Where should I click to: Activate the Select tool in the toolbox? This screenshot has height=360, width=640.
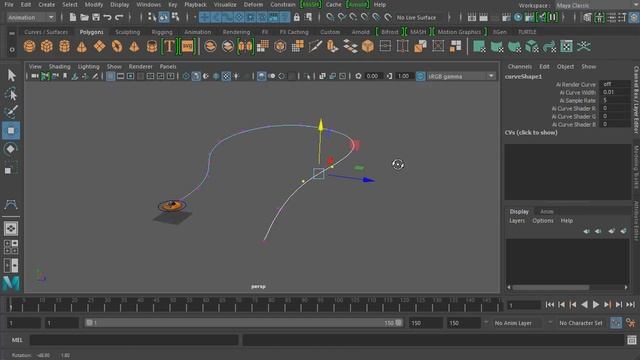pyautogui.click(x=11, y=76)
